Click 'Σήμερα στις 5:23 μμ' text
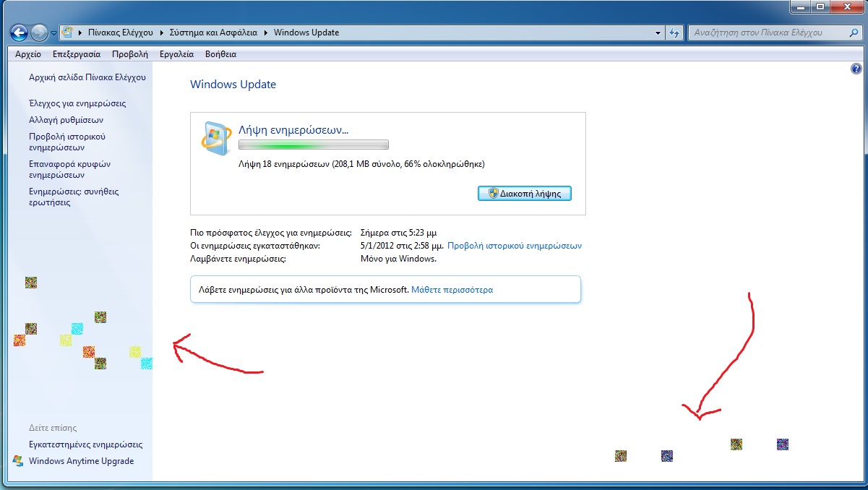This screenshot has height=490, width=868. [x=398, y=233]
